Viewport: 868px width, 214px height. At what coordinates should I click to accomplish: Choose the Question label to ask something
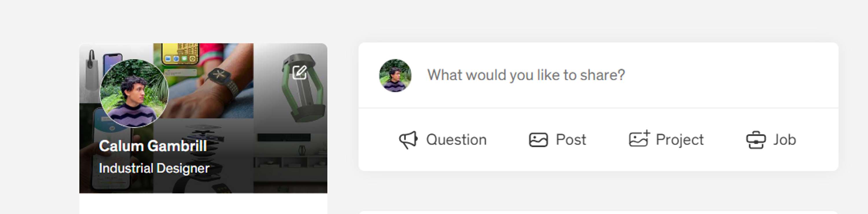[x=456, y=140]
